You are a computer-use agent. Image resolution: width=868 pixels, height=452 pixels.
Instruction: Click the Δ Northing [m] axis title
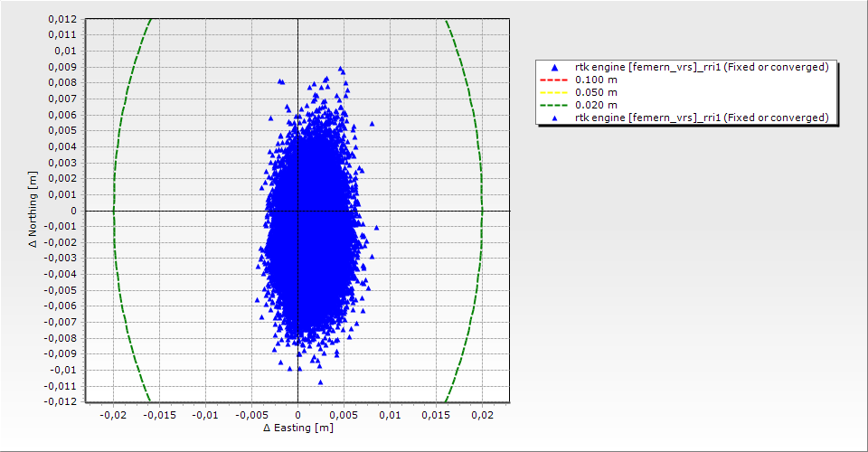[33, 210]
